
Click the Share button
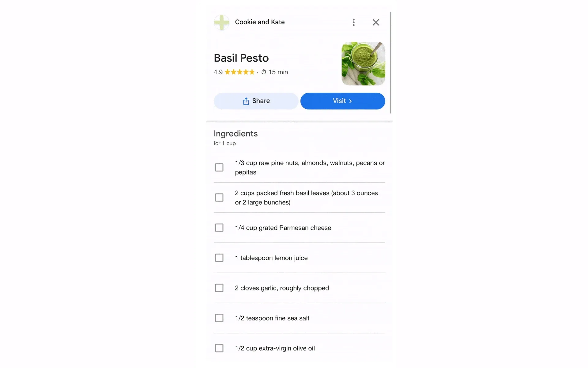point(256,101)
